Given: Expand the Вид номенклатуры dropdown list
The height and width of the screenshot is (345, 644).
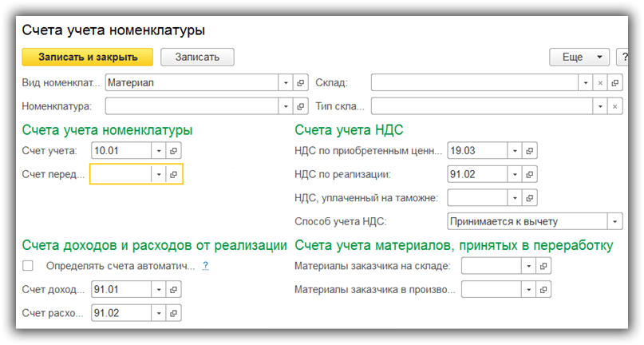Looking at the screenshot, I should pos(286,83).
